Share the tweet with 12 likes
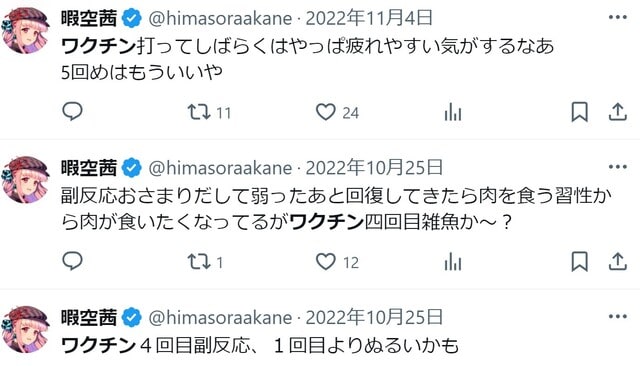The height and width of the screenshot is (366, 640). pyautogui.click(x=618, y=262)
